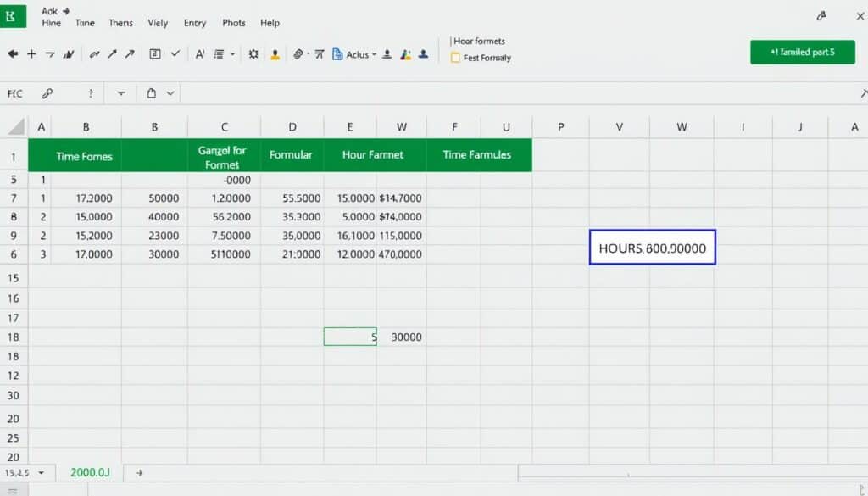Click the list alignment toolbar icon

[219, 53]
